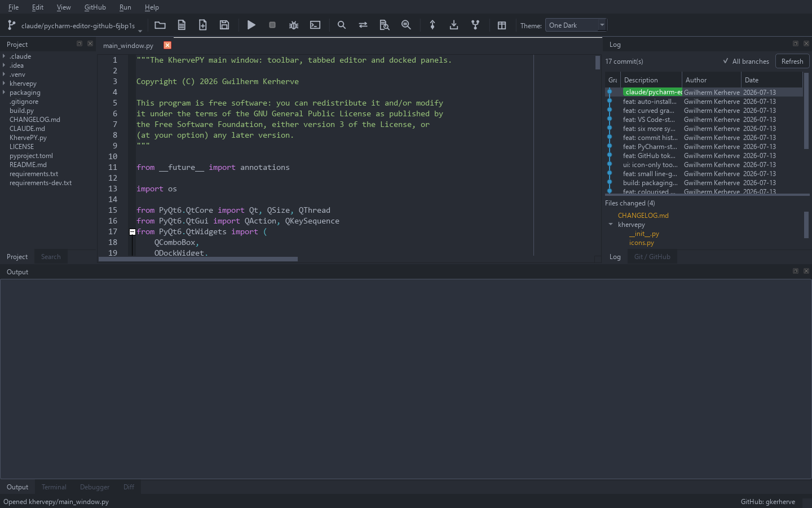The image size is (812, 508).
Task: Open the Theme dropdown showing One Dark
Action: click(576, 25)
